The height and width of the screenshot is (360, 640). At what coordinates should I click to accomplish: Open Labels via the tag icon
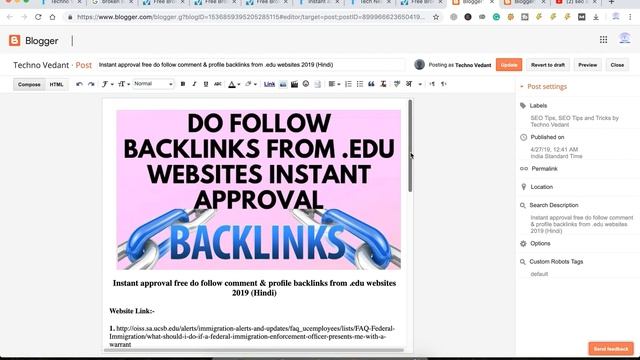coord(523,106)
